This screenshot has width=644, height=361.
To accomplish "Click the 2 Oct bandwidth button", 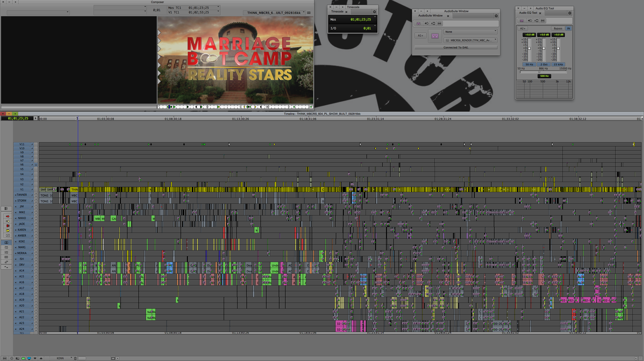I will 544,65.
